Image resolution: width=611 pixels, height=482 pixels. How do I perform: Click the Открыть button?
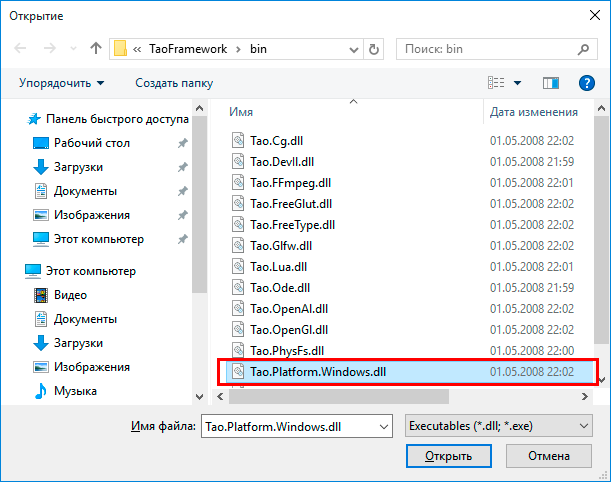pyautogui.click(x=449, y=456)
